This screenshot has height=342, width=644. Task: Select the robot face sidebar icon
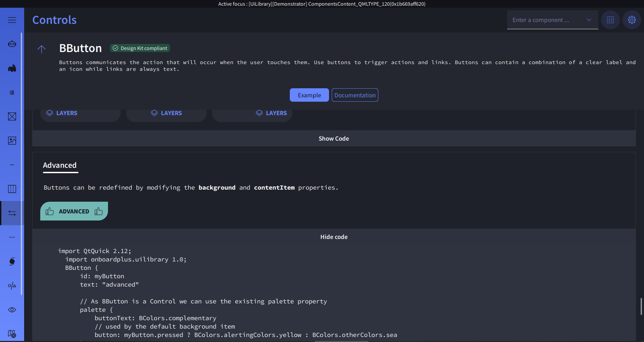[x=12, y=44]
